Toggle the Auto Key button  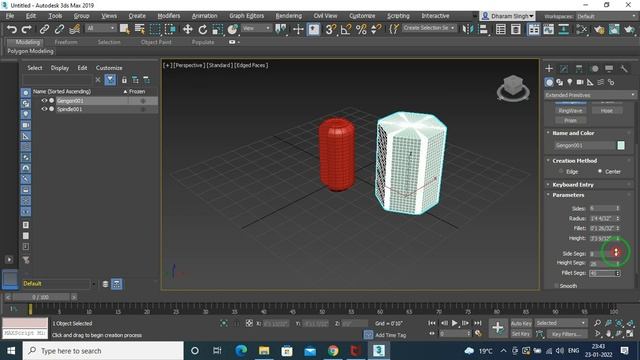pos(521,323)
